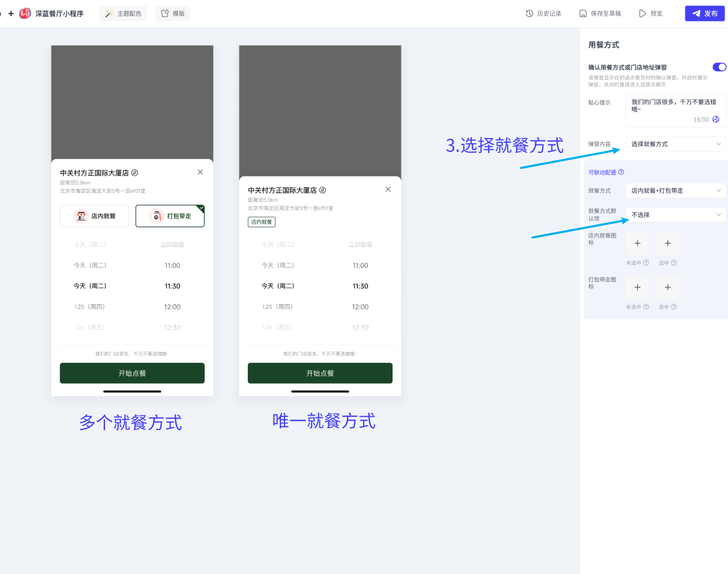
Task: Click 立即取餐 in left preview picker
Action: click(172, 245)
